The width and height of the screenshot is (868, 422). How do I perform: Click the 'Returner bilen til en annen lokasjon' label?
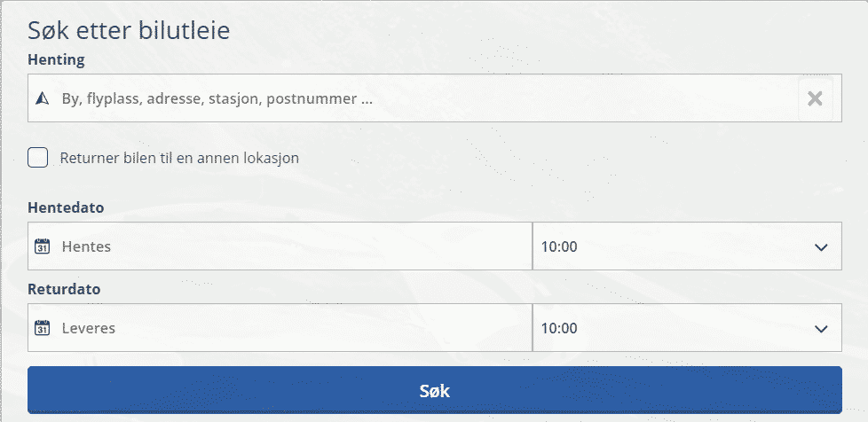click(179, 159)
